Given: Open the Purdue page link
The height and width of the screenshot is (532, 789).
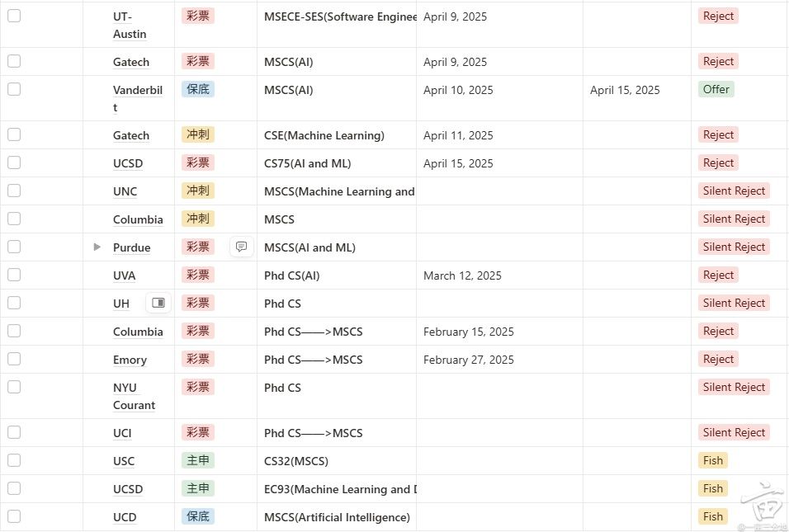Looking at the screenshot, I should [x=131, y=247].
